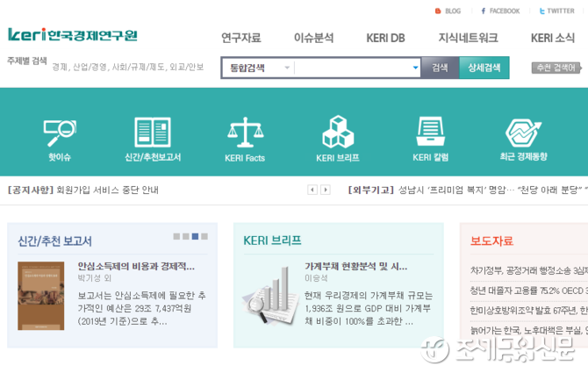Open the KERI 브리프 cubes icon
This screenshot has width=588, height=373.
[x=337, y=133]
